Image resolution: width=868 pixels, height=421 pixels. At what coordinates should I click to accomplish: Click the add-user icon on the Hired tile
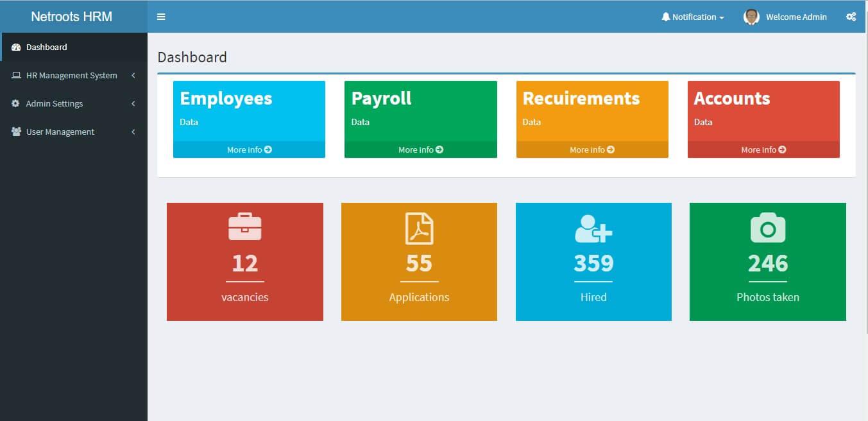(593, 228)
